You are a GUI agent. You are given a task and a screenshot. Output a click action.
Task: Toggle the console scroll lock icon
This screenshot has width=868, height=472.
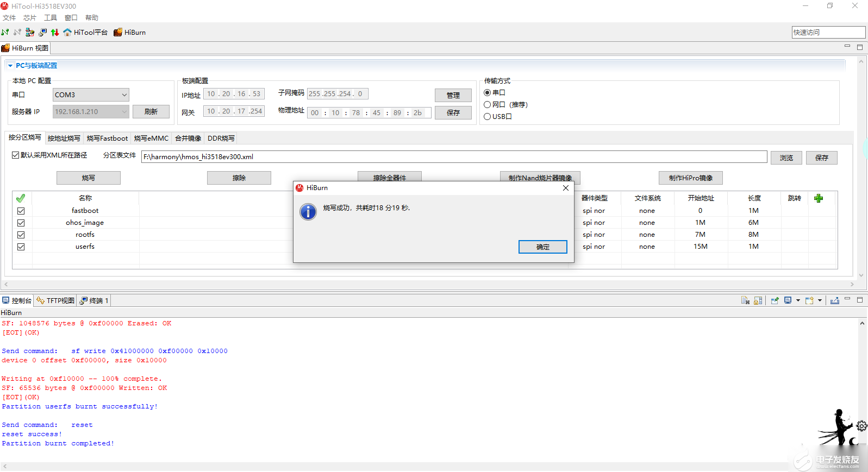coord(758,300)
